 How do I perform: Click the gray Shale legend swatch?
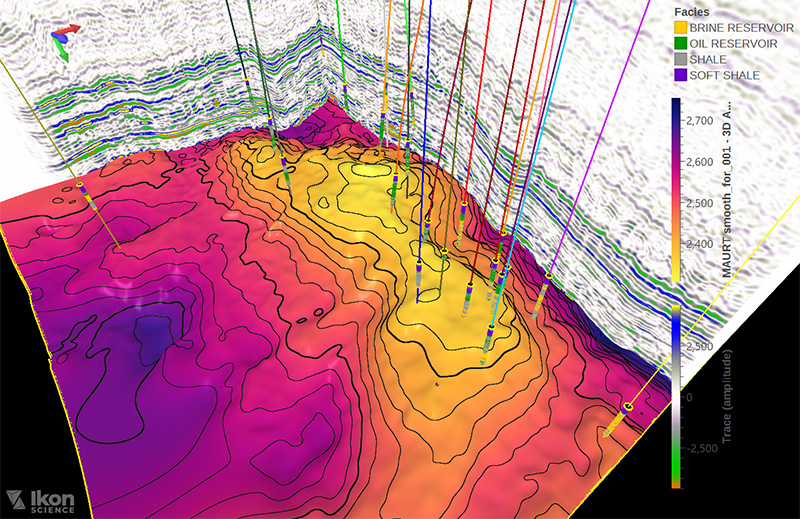point(678,59)
